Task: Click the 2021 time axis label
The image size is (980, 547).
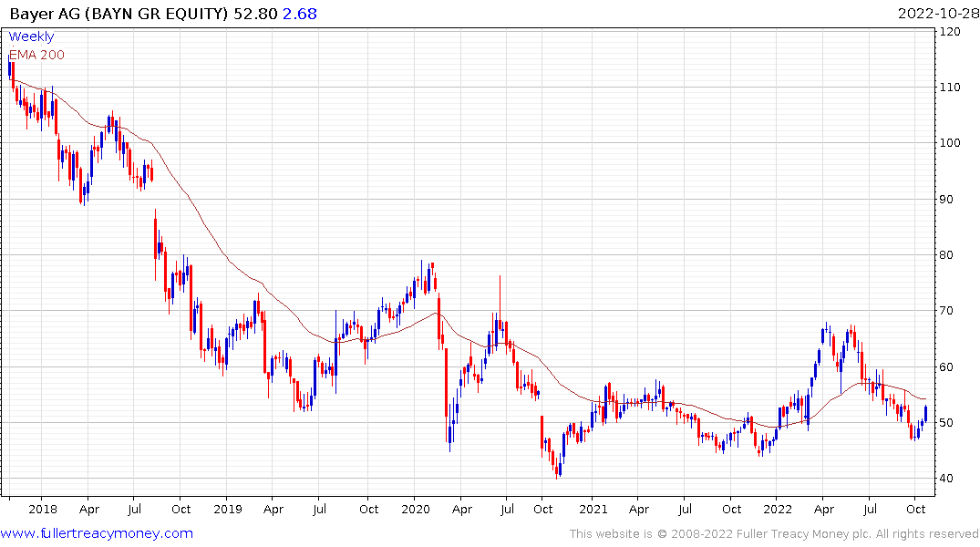Action: coord(593,510)
